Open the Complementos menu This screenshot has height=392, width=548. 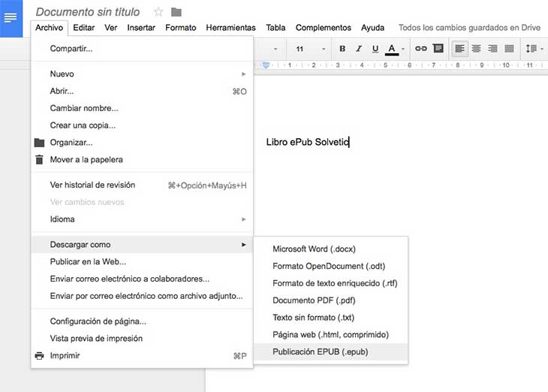coord(324,28)
